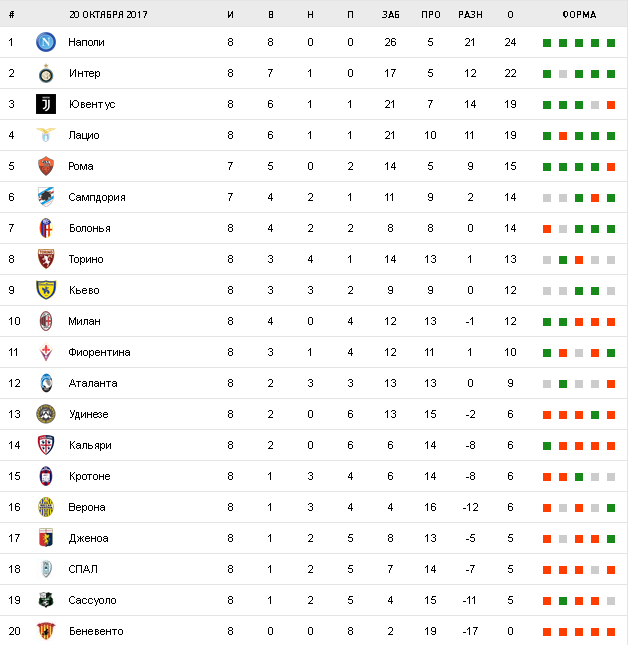Click the Sassuolo club crest
629x645 pixels.
[x=45, y=600]
